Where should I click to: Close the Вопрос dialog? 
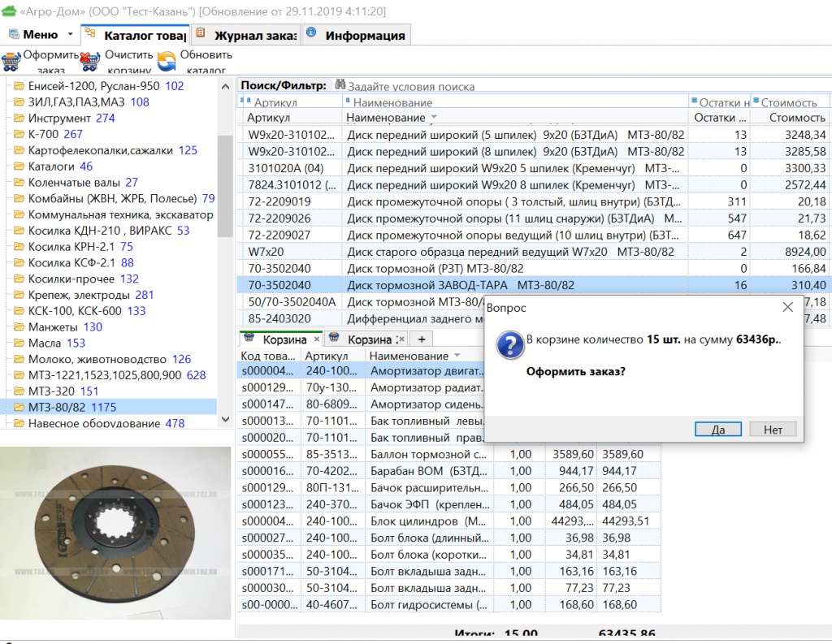788,307
